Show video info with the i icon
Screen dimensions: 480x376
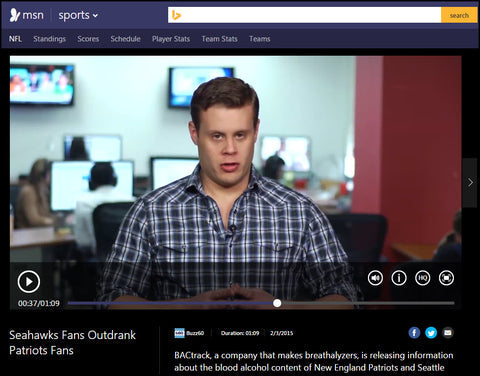coord(399,278)
